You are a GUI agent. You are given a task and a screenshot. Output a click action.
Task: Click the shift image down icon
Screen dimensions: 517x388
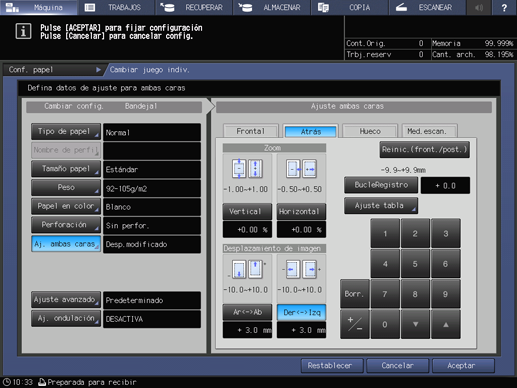coord(239,270)
